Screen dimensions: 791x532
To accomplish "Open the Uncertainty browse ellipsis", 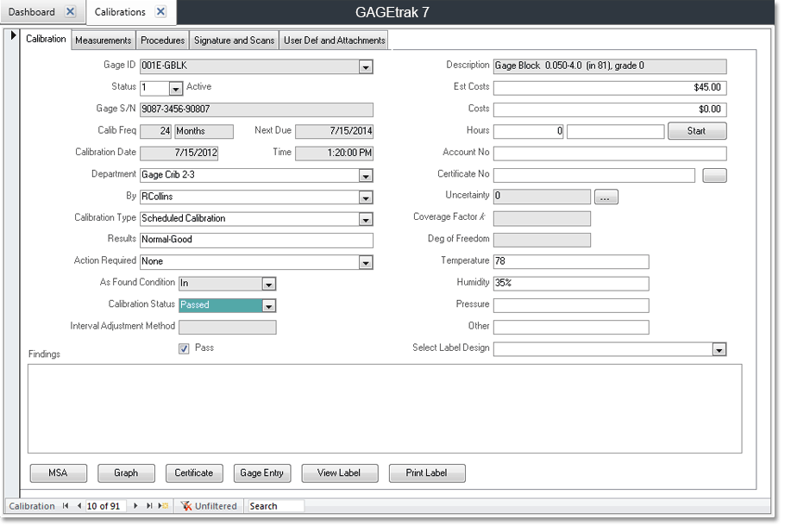I will [x=606, y=197].
